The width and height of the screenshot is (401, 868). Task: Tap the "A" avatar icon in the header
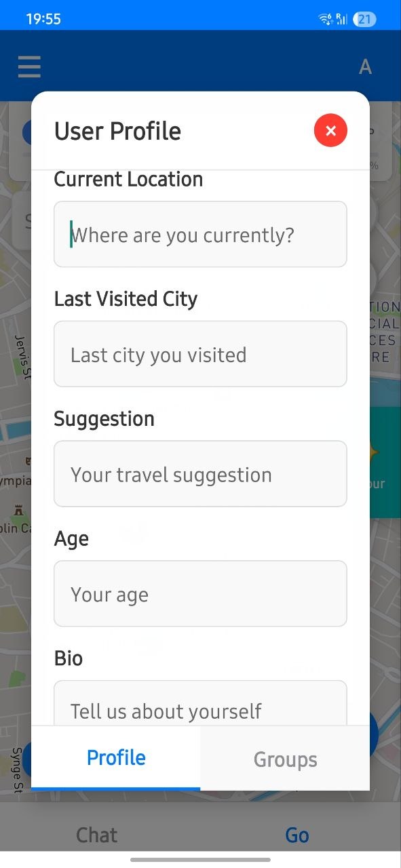(365, 66)
